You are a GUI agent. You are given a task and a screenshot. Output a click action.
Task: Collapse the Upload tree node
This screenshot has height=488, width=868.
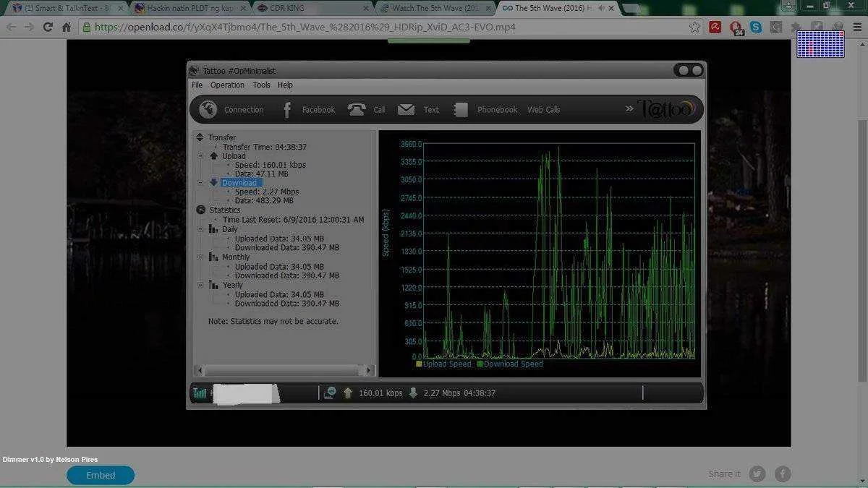[x=200, y=155]
